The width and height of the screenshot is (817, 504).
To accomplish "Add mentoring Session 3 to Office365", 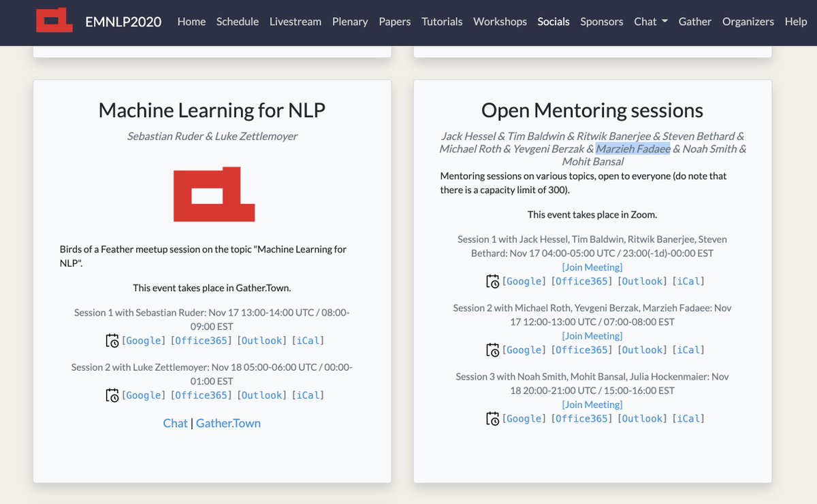I will pos(582,418).
